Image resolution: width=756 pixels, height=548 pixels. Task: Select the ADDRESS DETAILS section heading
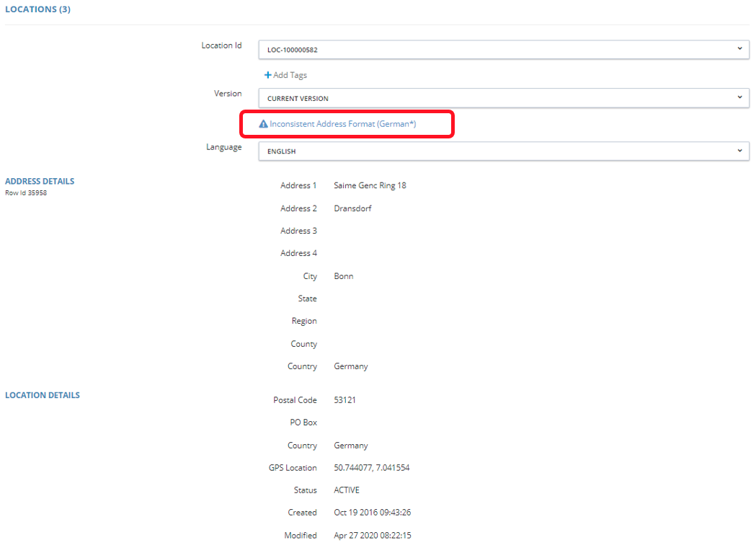40,181
